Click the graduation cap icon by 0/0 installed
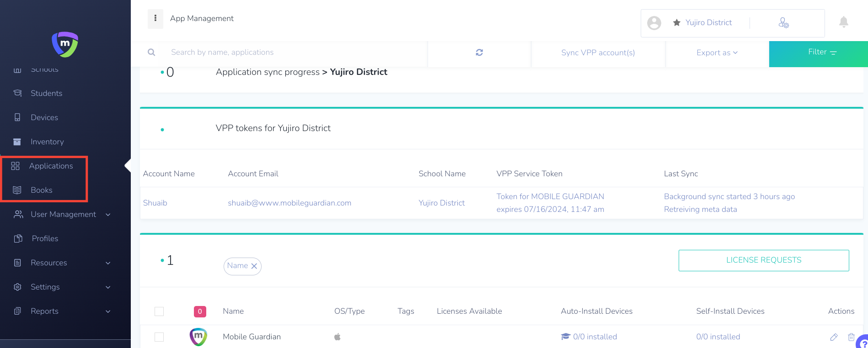 point(566,337)
